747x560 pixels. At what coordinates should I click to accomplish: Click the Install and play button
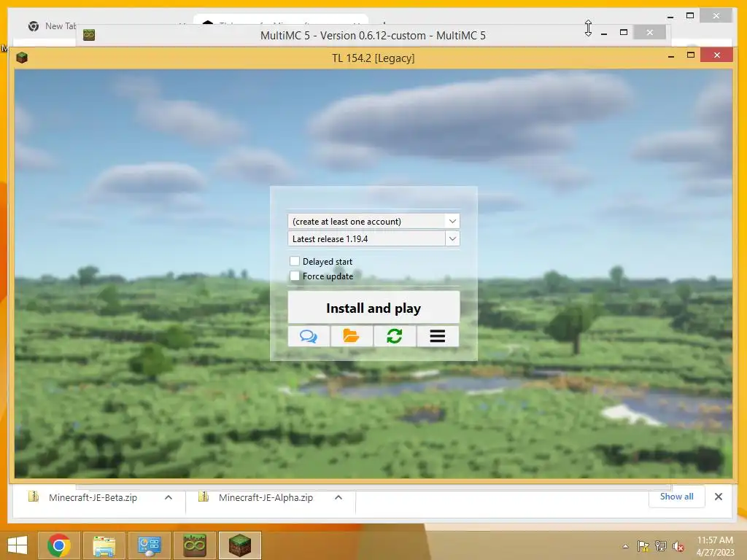point(373,308)
